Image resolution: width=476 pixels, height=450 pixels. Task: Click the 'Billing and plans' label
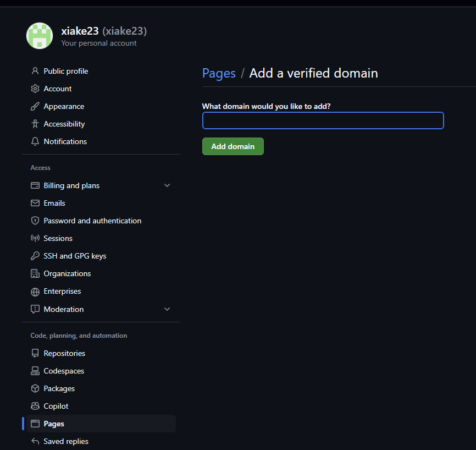[71, 185]
